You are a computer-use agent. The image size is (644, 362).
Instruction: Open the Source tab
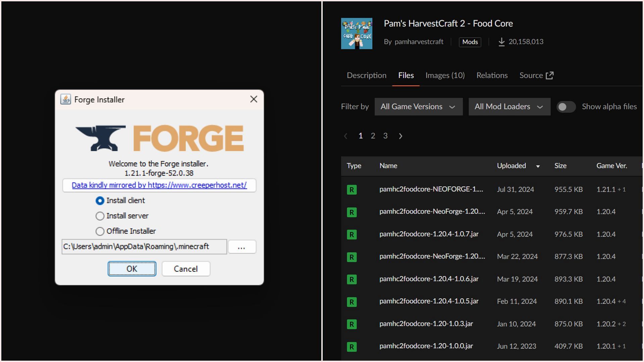click(x=536, y=75)
